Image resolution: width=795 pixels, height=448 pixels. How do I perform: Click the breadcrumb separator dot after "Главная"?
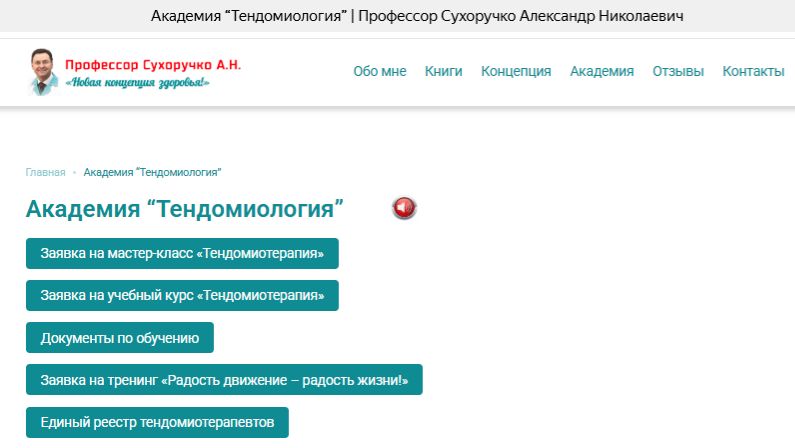click(x=74, y=173)
